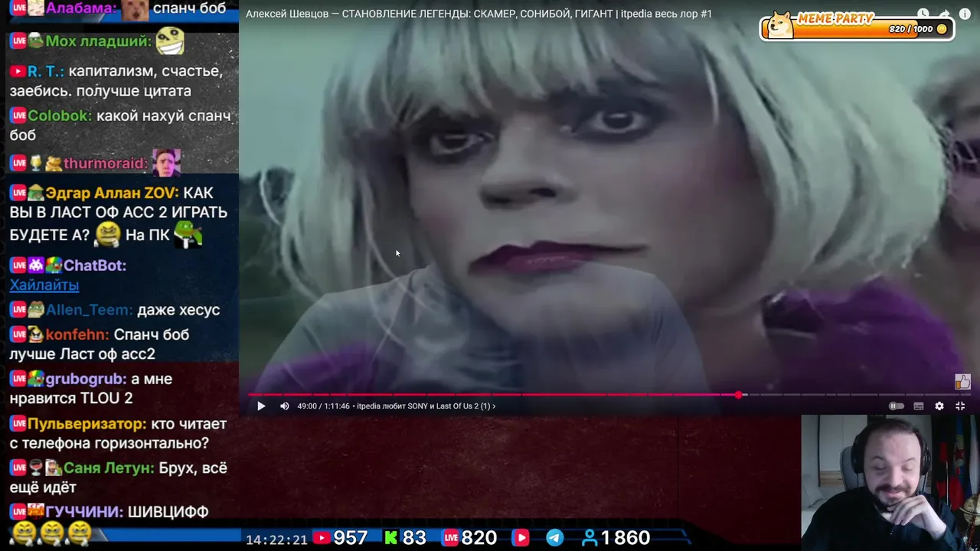Click the green frog emote after 'На ПК'
This screenshot has height=551, width=980.
[x=188, y=234]
